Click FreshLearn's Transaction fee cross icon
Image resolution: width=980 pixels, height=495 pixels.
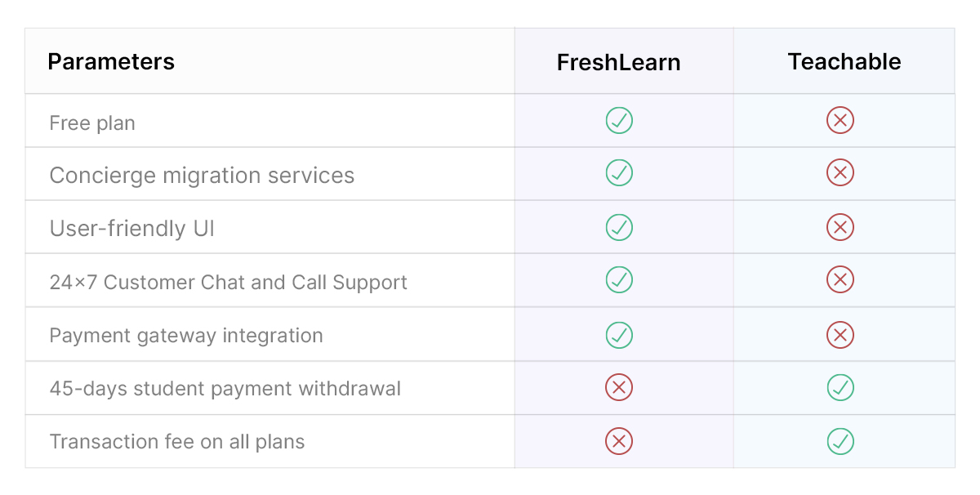click(x=619, y=441)
